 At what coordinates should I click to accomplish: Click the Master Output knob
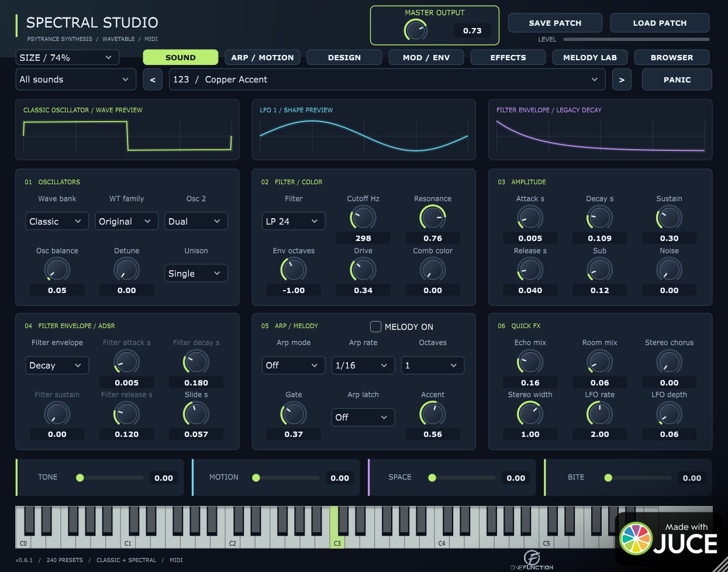pyautogui.click(x=416, y=30)
